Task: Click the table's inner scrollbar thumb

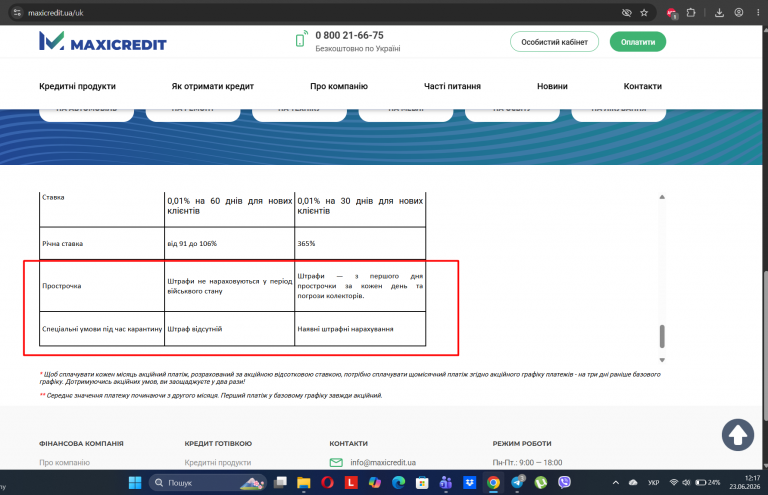Action: coord(662,336)
